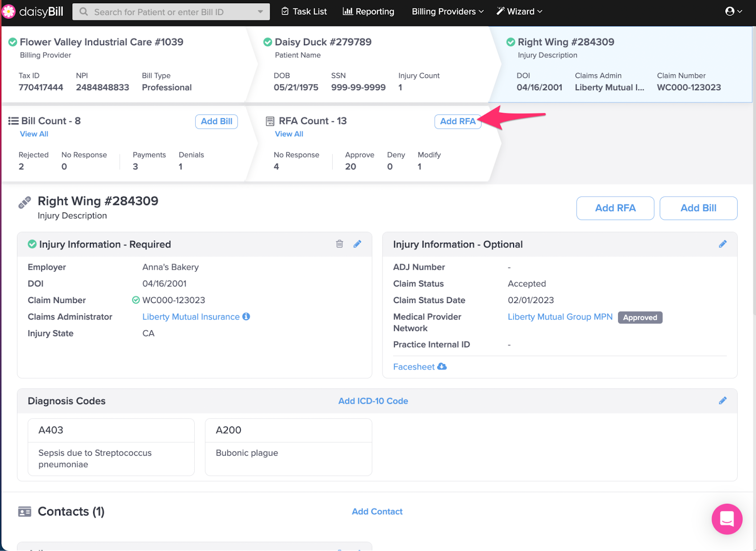
Task: Click the Add ICD-10 Code link
Action: click(x=373, y=401)
